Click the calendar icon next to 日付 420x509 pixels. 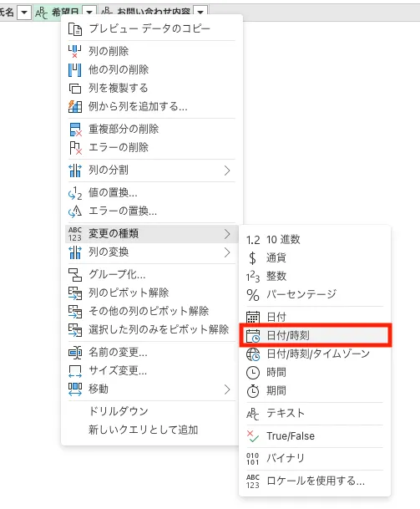253,317
